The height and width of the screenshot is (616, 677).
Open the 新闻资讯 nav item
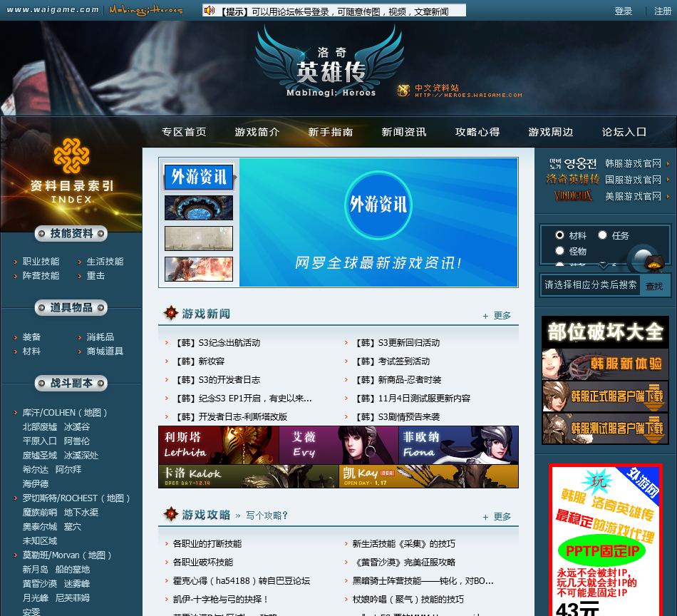click(x=404, y=132)
